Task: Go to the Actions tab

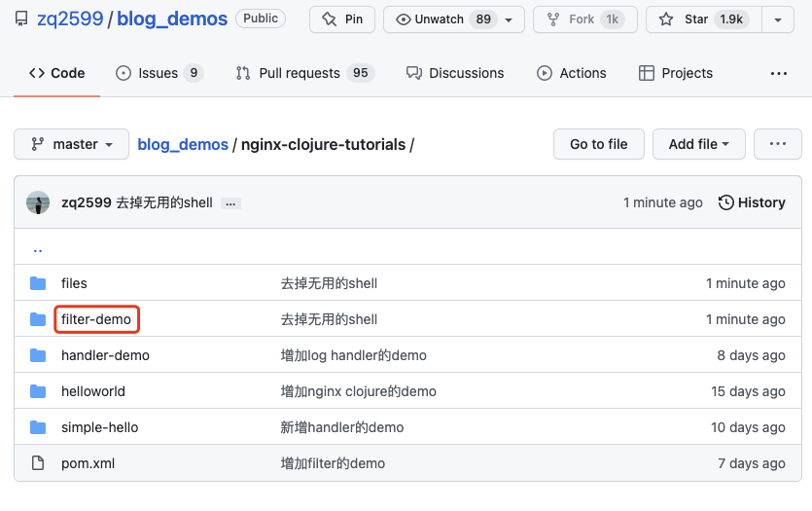Action: [x=572, y=73]
